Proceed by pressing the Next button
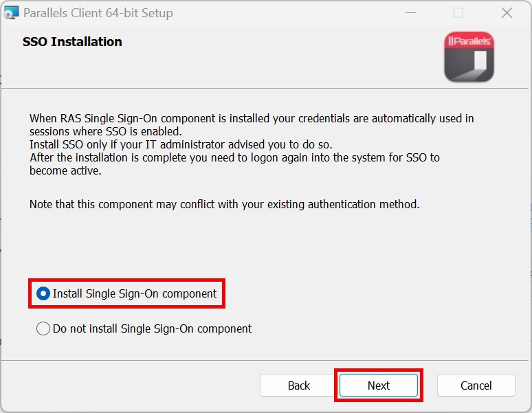532x413 pixels. click(x=378, y=386)
